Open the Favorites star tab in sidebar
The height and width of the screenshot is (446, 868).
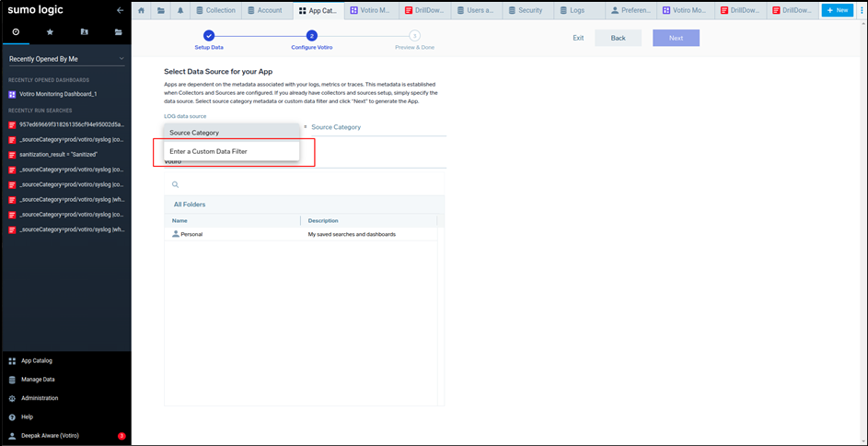coord(50,32)
